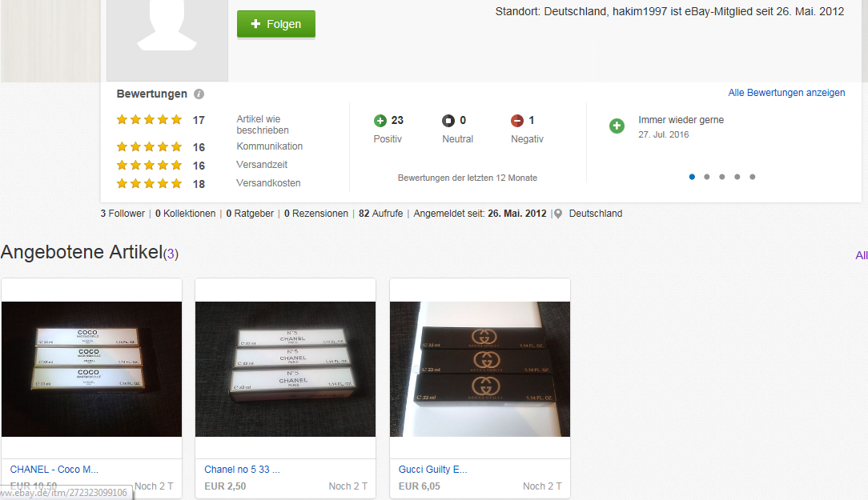The image size is (868, 500).
Task: Click the green positive feedback plus icon
Action: click(x=380, y=121)
